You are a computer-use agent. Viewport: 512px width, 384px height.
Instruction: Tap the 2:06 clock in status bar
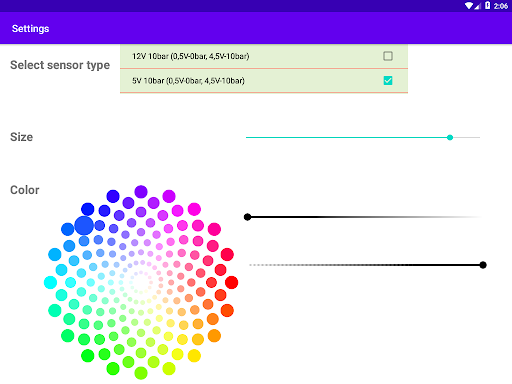(x=501, y=6)
